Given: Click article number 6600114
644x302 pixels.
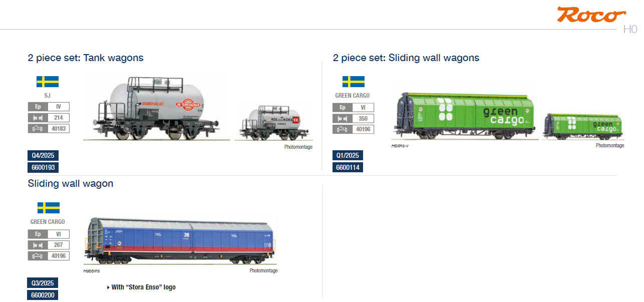Looking at the screenshot, I should tap(348, 167).
